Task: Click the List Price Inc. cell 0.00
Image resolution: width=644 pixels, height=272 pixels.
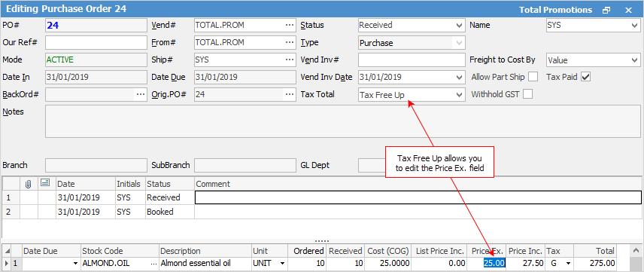Action: [x=439, y=264]
